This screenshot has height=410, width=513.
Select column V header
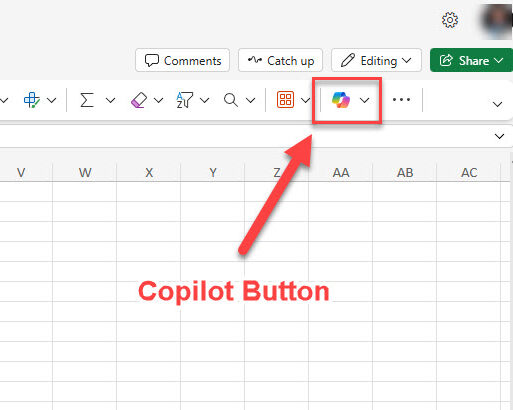point(21,173)
